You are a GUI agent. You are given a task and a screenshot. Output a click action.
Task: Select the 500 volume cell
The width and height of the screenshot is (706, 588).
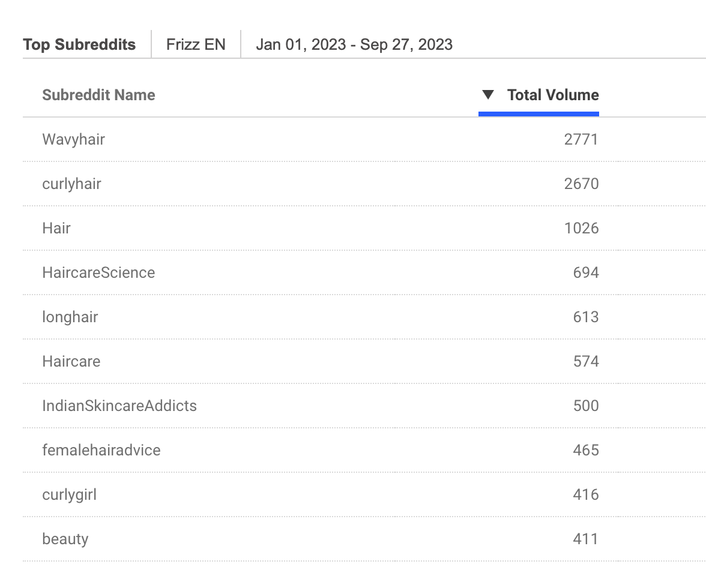tap(586, 406)
